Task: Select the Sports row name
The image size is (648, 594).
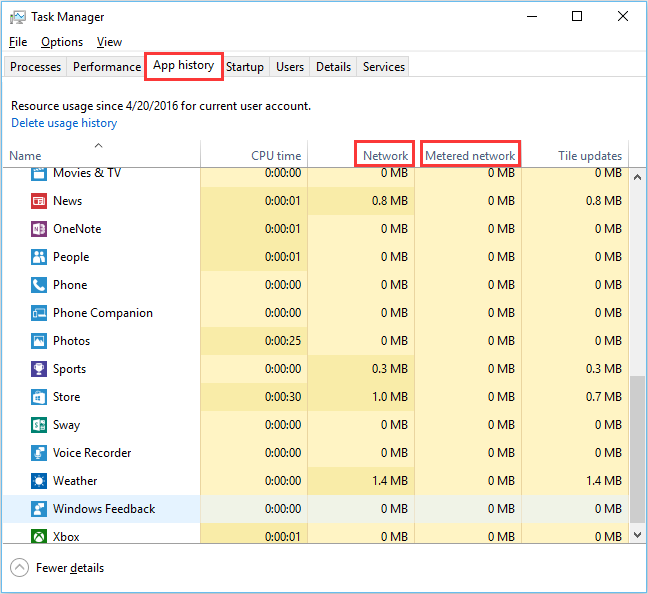Action: pos(69,369)
